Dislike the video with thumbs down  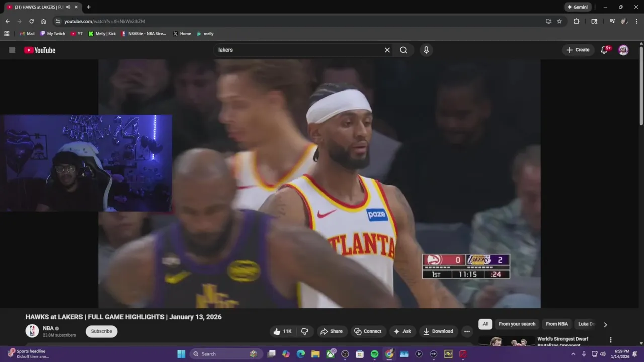305,331
